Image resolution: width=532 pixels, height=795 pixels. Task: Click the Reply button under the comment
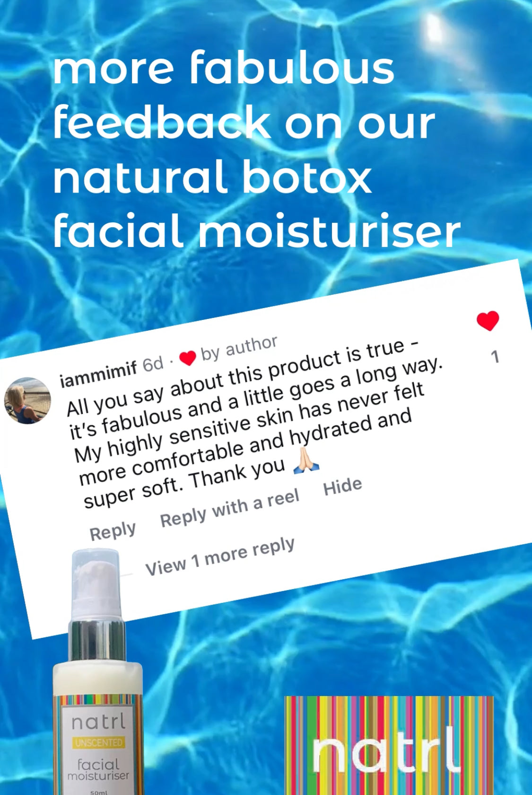coord(113,531)
